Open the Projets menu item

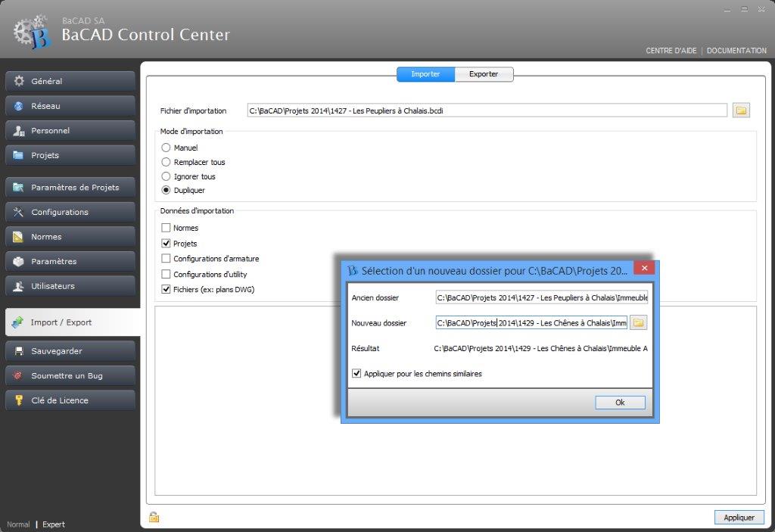point(70,155)
